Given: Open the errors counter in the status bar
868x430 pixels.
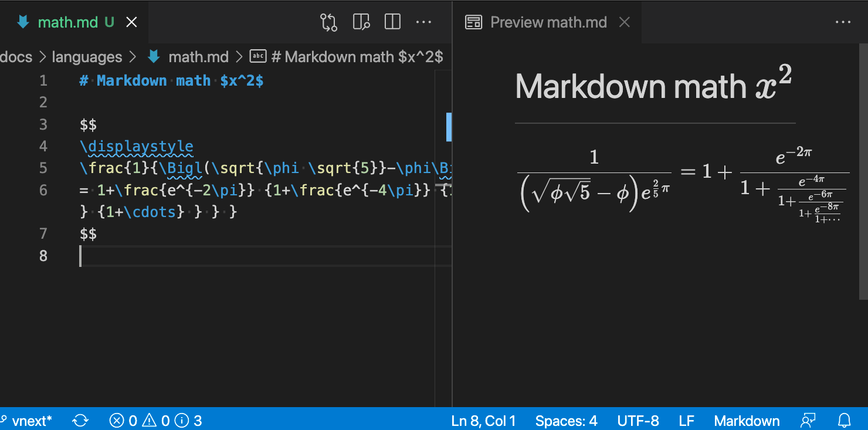Looking at the screenshot, I should tap(124, 420).
